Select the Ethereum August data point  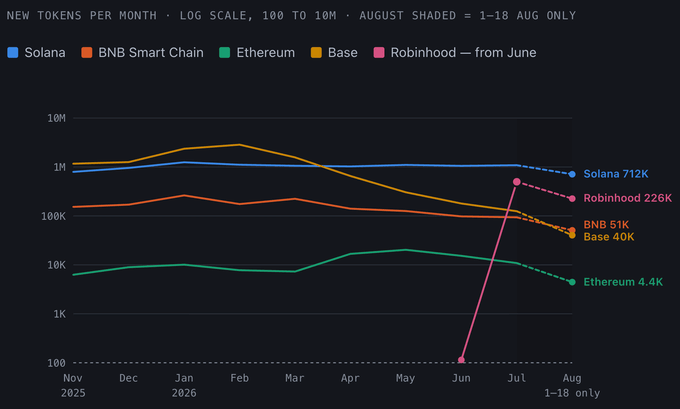click(572, 282)
